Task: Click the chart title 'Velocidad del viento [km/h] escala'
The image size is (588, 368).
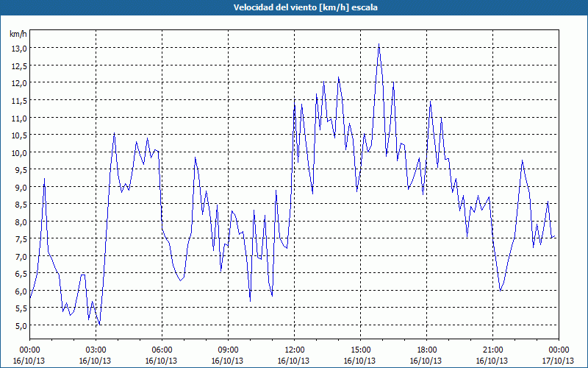Action: [x=305, y=7]
